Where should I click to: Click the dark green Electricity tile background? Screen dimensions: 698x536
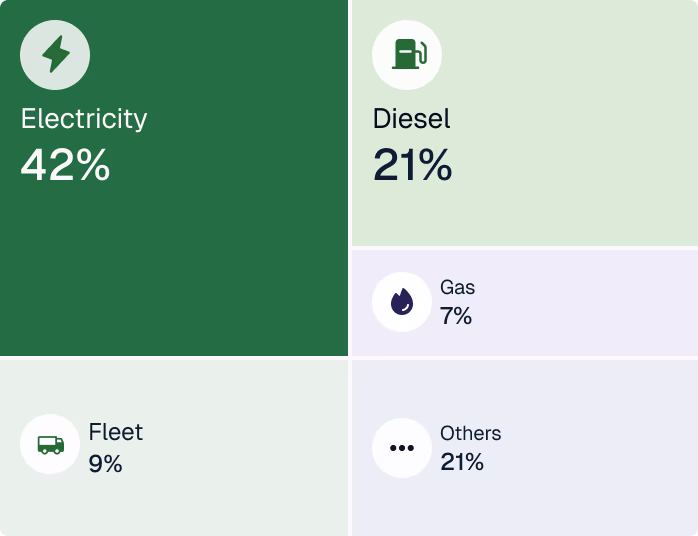(x=174, y=267)
